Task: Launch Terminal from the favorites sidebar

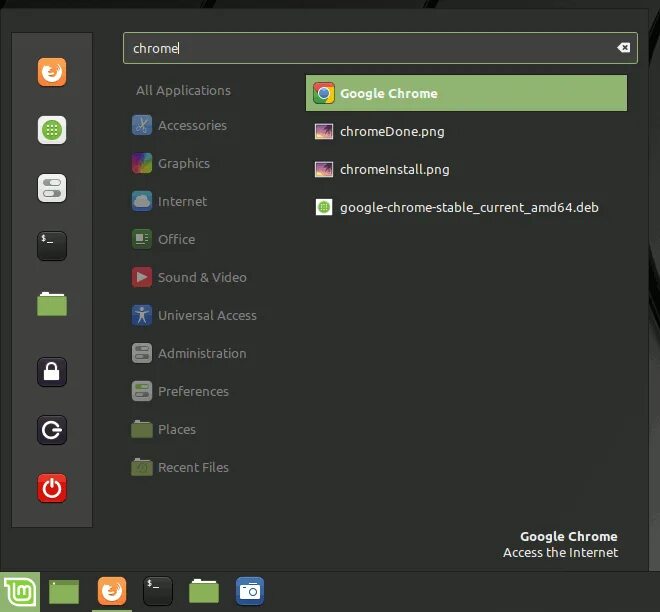Action: [52, 246]
